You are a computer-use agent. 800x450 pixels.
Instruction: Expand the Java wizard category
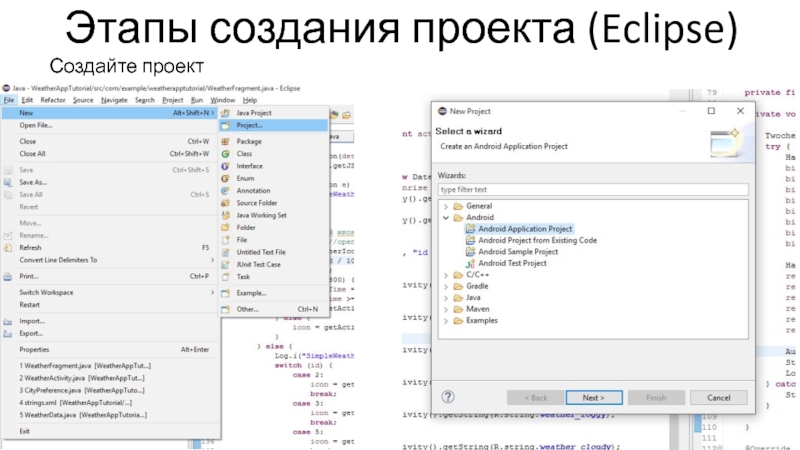[x=446, y=298]
